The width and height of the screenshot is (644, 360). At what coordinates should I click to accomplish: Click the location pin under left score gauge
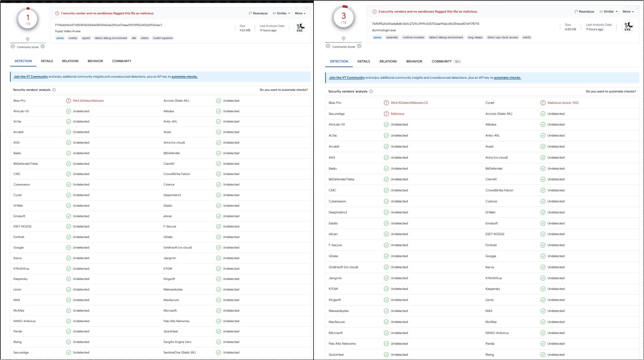(28, 39)
